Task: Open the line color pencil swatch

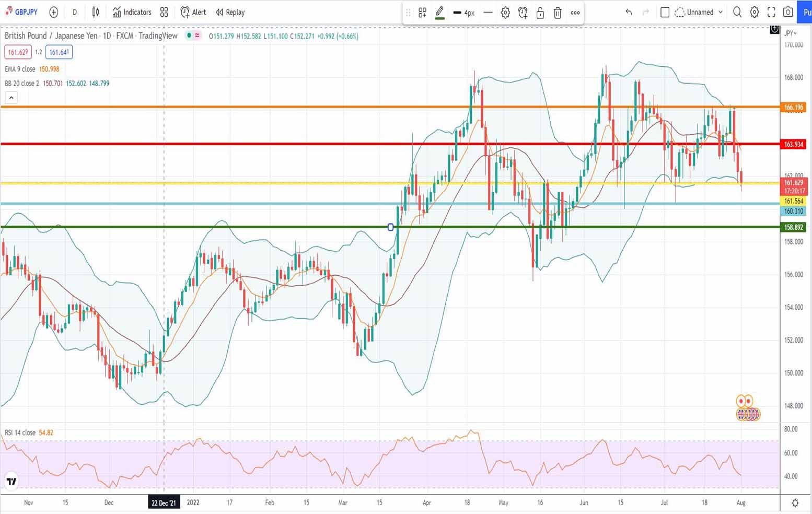Action: coord(439,13)
